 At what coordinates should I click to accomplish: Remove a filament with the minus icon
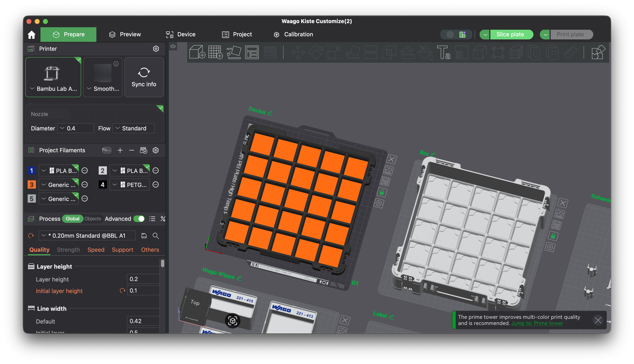[132, 150]
